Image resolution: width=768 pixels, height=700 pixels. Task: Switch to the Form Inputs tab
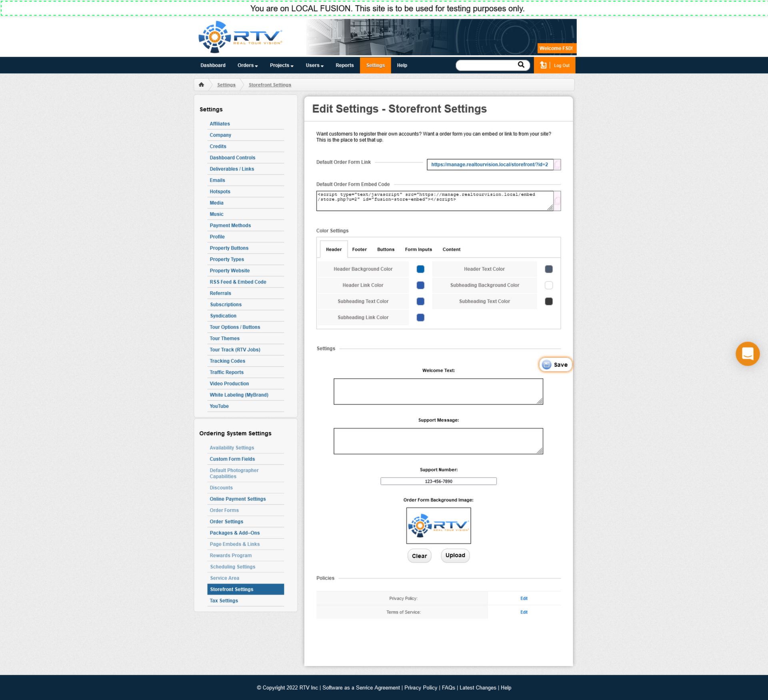click(x=418, y=249)
